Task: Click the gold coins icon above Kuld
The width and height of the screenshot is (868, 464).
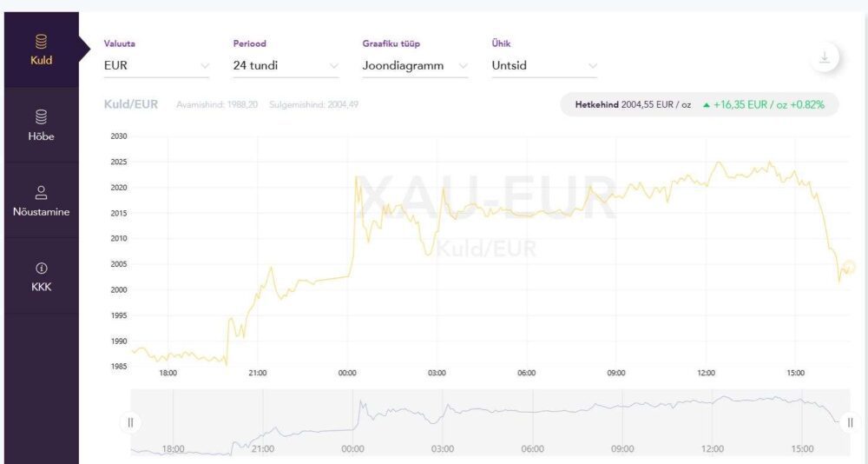Action: 41,41
